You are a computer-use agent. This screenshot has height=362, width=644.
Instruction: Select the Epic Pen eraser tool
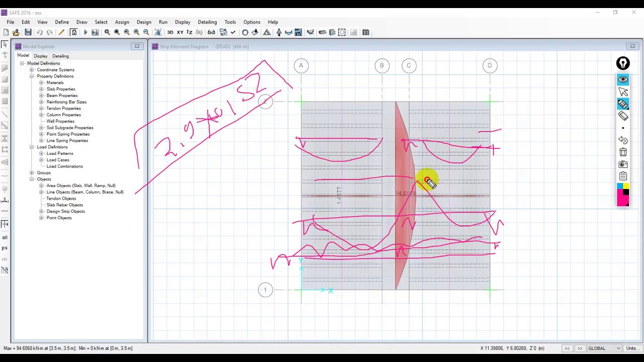tap(623, 116)
